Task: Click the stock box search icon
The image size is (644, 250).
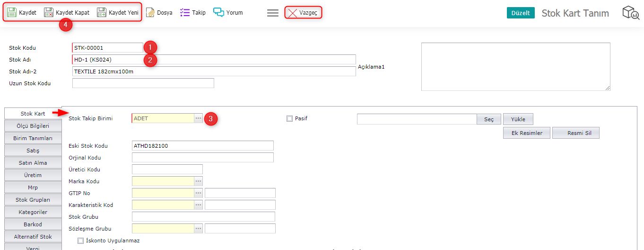Action: pos(630,13)
